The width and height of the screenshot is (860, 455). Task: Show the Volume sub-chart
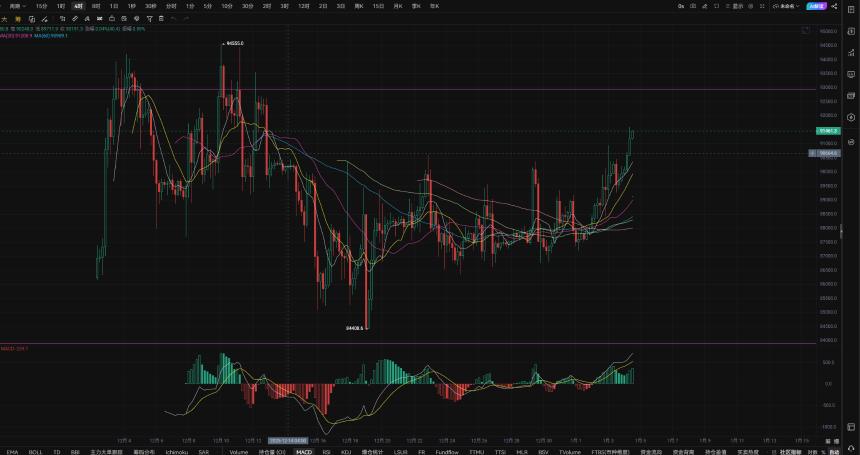click(x=239, y=452)
